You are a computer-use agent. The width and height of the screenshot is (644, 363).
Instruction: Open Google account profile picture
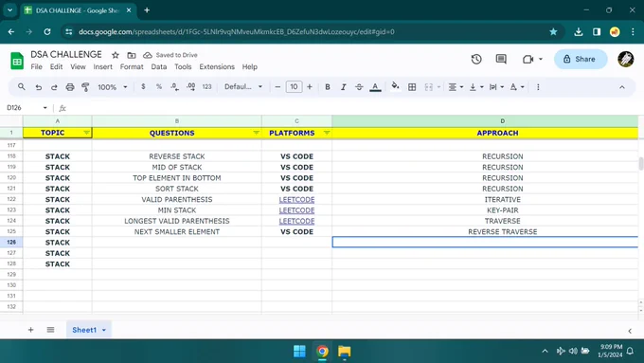pyautogui.click(x=625, y=59)
